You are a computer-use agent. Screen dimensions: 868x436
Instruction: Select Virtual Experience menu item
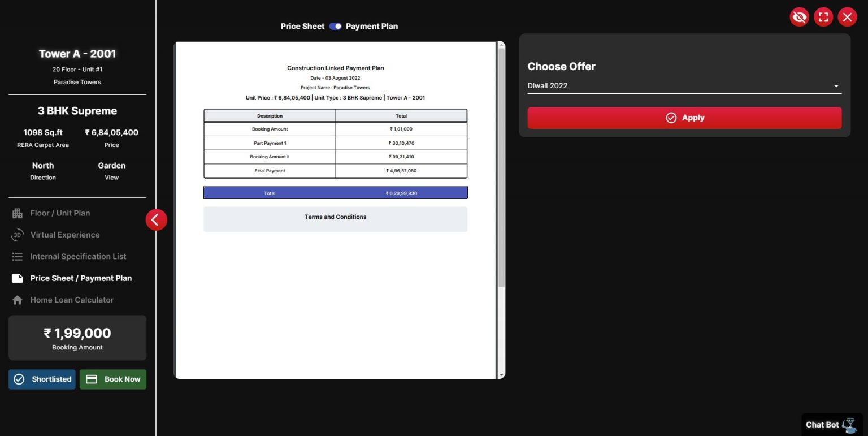65,235
